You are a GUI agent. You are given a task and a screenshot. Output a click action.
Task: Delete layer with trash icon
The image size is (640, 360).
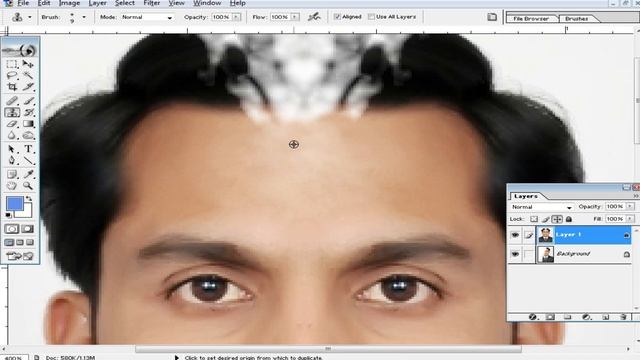623,317
